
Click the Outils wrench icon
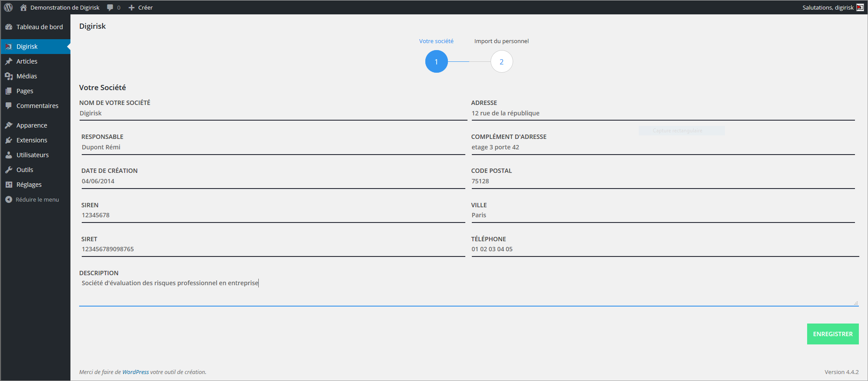pyautogui.click(x=9, y=170)
